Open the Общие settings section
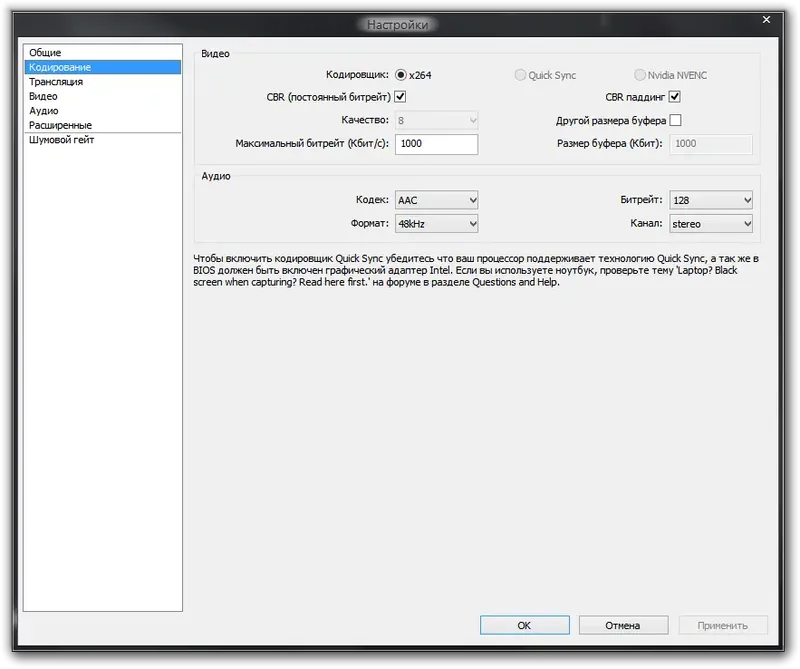 click(103, 53)
